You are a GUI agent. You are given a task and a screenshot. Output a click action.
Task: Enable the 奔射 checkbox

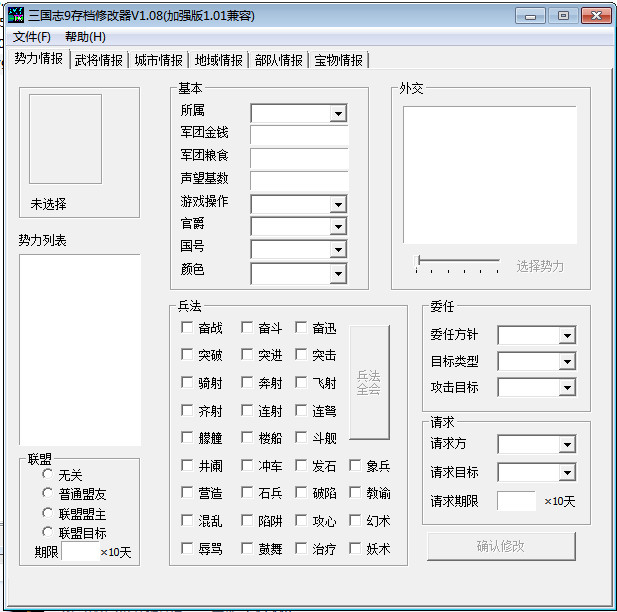(247, 382)
